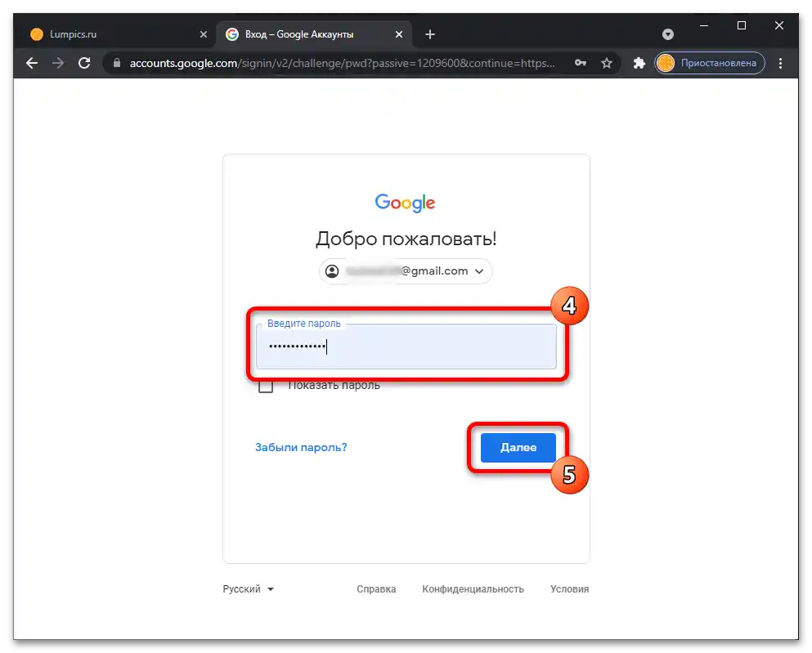This screenshot has height=653, width=812.
Task: Open the Справка link
Action: 376,588
